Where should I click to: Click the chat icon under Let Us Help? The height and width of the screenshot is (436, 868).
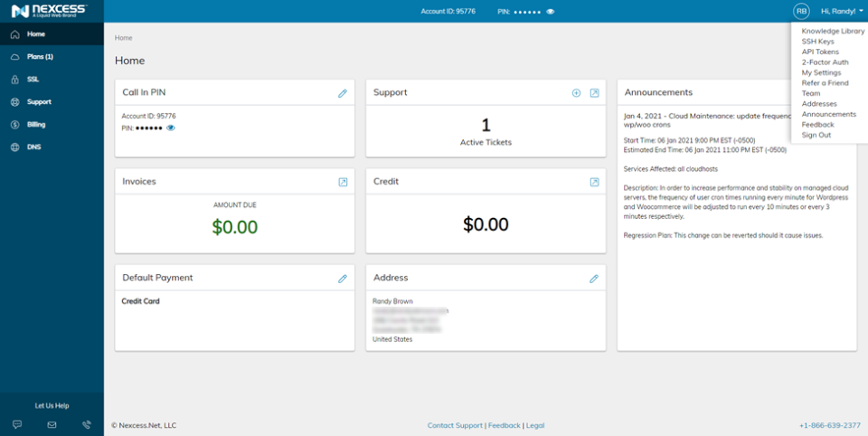point(17,424)
